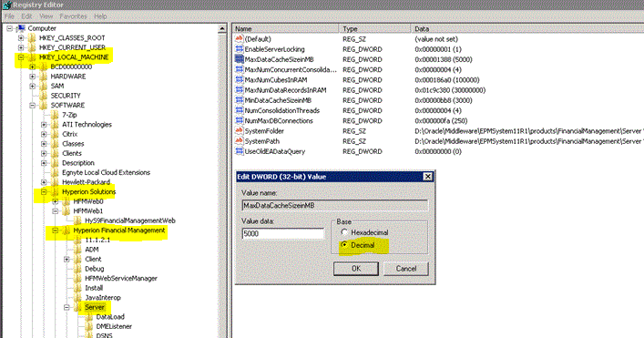Select the Server folder icon
Image resolution: width=644 pixels, height=338 pixels.
point(77,307)
